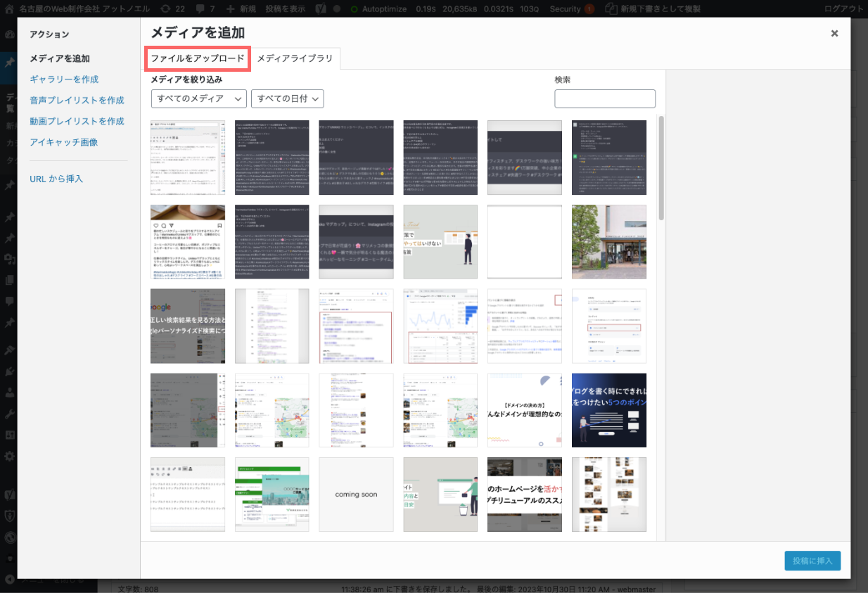
Task: Select the building storefront photo thumbnail
Action: (609, 241)
